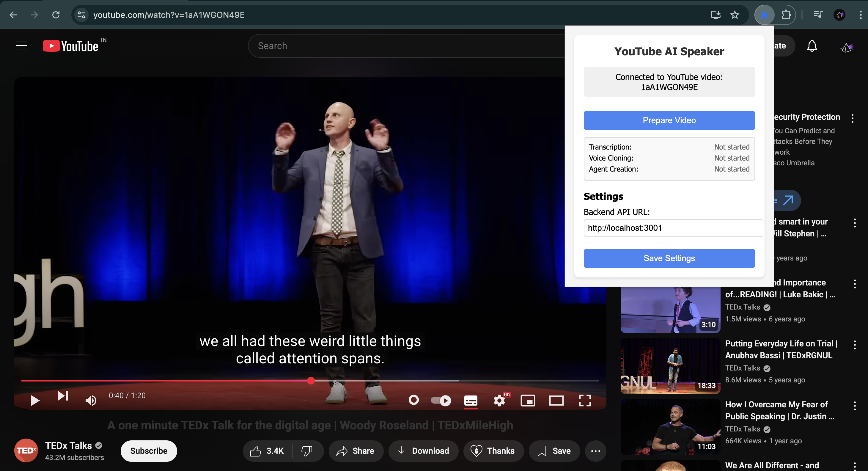Open the Share dialog for the video
The width and height of the screenshot is (868, 471).
pyautogui.click(x=356, y=451)
